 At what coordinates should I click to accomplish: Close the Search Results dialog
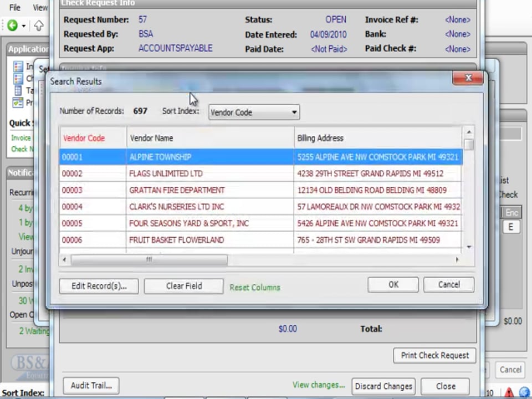point(468,78)
